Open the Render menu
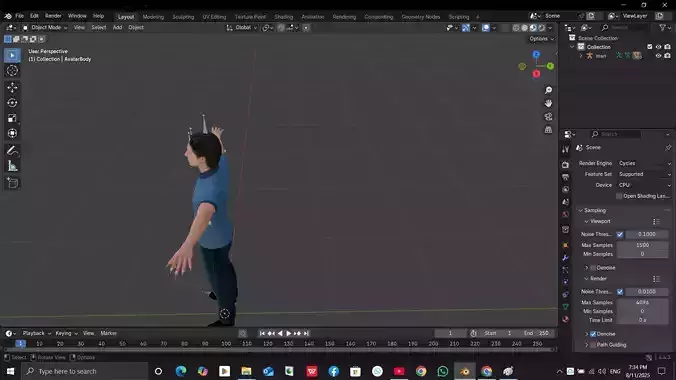 [x=53, y=16]
